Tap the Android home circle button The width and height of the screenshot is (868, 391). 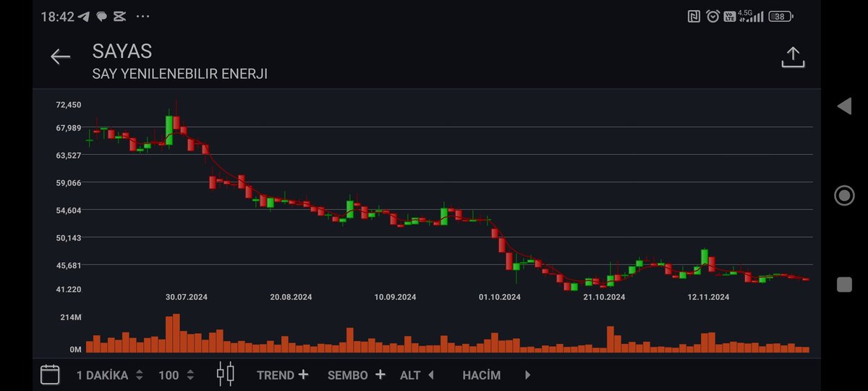[x=844, y=195]
